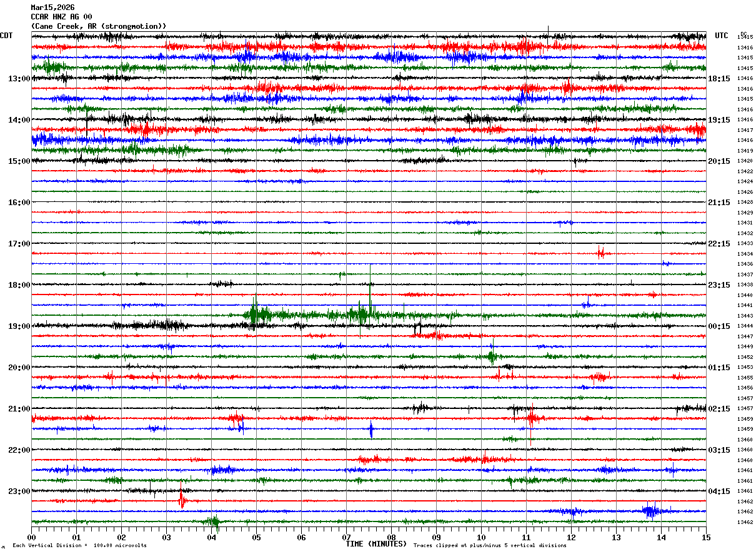756x554 pixels.
Task: Click minute tick label 00 on axis
Action: pyautogui.click(x=31, y=537)
